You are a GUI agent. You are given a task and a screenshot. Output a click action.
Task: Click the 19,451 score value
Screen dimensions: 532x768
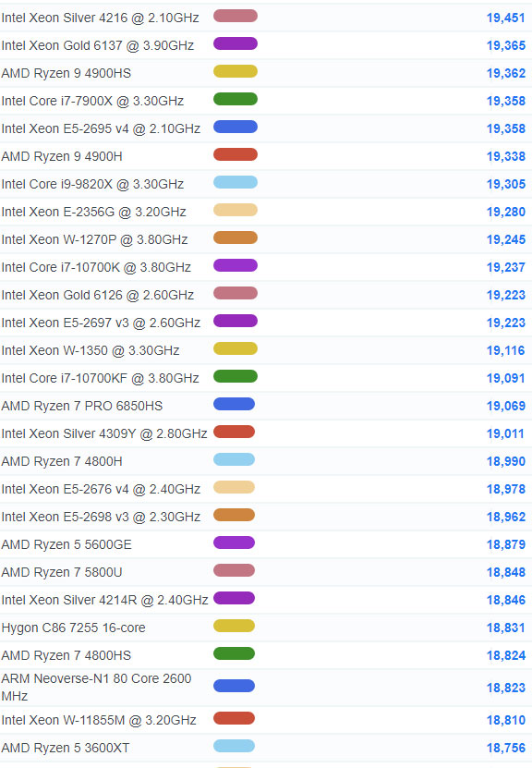505,18
